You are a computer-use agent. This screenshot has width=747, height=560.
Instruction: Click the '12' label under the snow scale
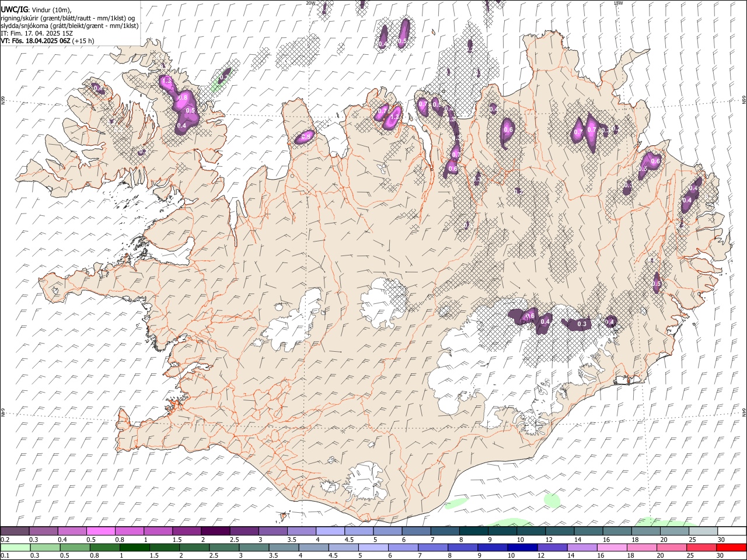pos(549,540)
